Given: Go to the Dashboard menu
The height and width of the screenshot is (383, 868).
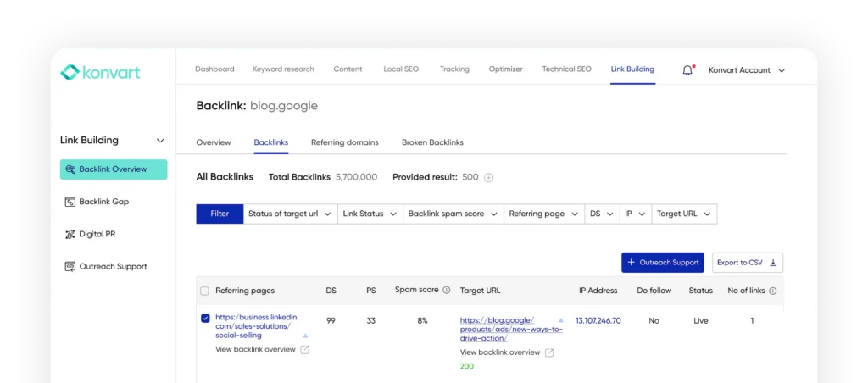Looking at the screenshot, I should [x=214, y=69].
